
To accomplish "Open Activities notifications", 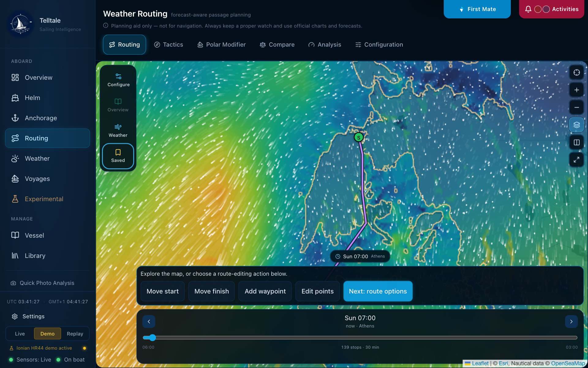I will coord(552,9).
